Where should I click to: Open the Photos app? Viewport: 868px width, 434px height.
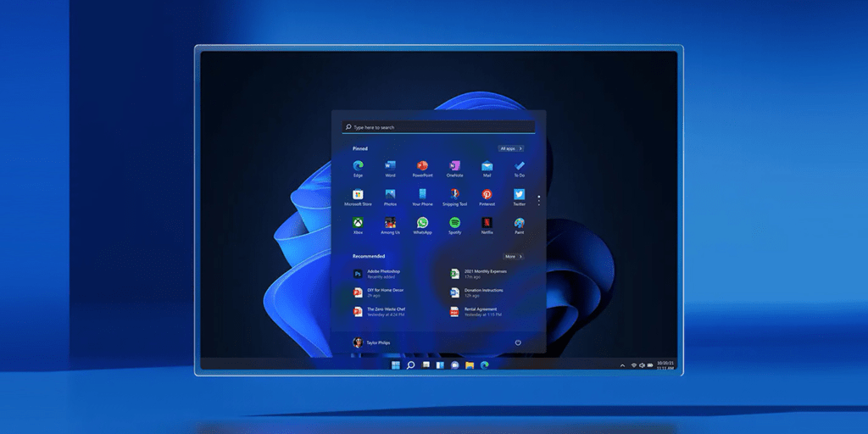[390, 197]
